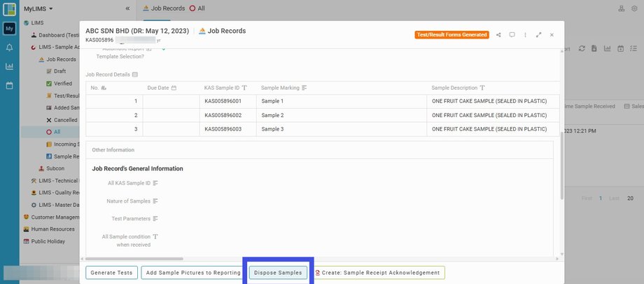This screenshot has height=284, width=644.
Task: Collapse the sidebar with double-chevron icon
Action: click(127, 8)
